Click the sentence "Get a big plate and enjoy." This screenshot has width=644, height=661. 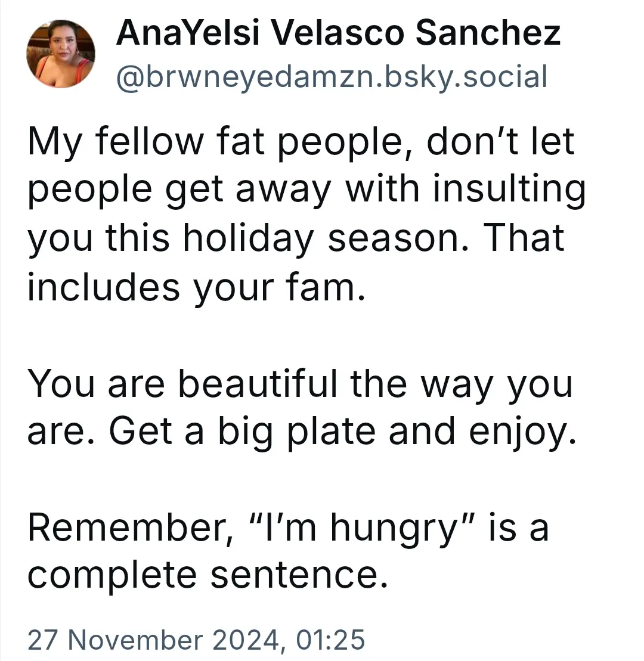tap(343, 432)
